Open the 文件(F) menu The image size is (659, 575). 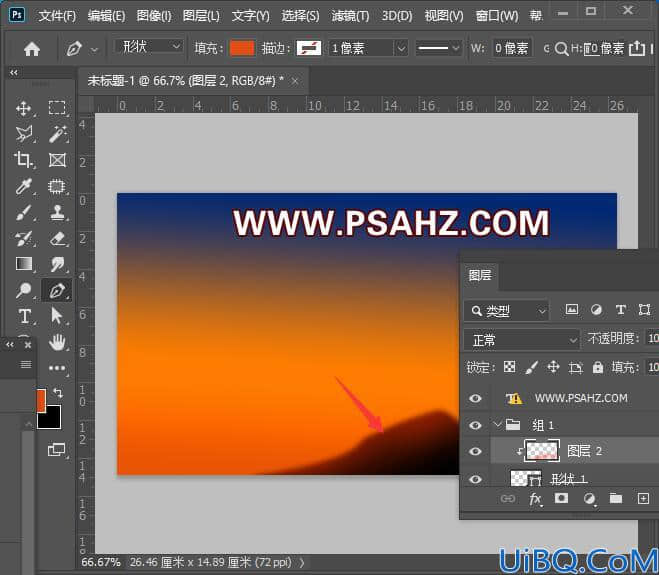(57, 16)
